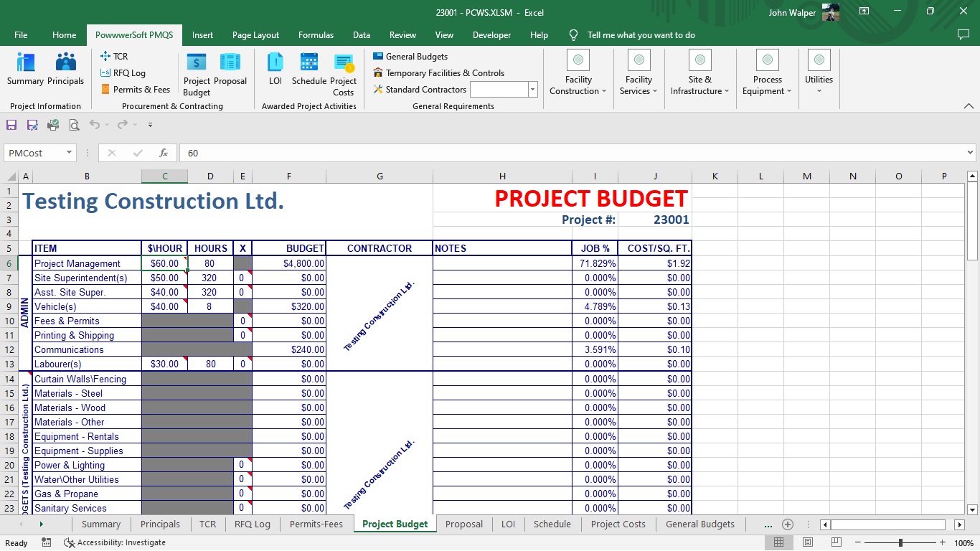Click the Insert Function fx icon
The image size is (980, 551).
(164, 153)
